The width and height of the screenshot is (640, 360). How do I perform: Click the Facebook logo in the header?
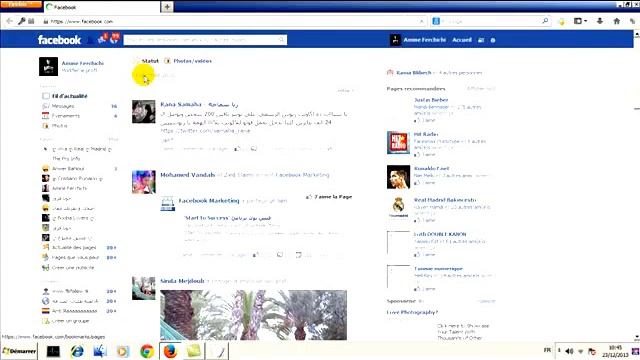(59, 40)
